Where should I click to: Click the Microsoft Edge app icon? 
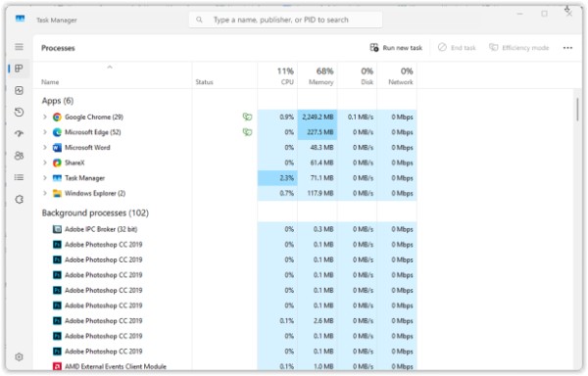[57, 132]
